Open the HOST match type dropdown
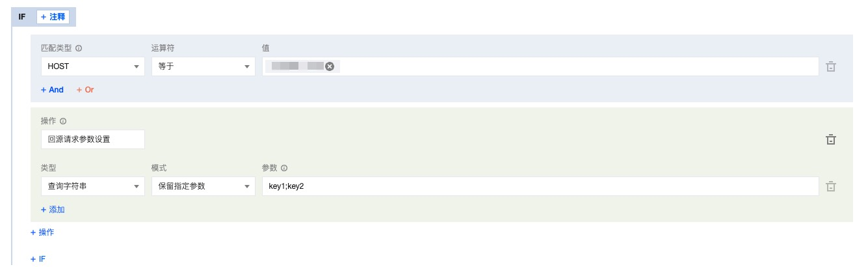Viewport: 868px width, 267px height. 92,66
